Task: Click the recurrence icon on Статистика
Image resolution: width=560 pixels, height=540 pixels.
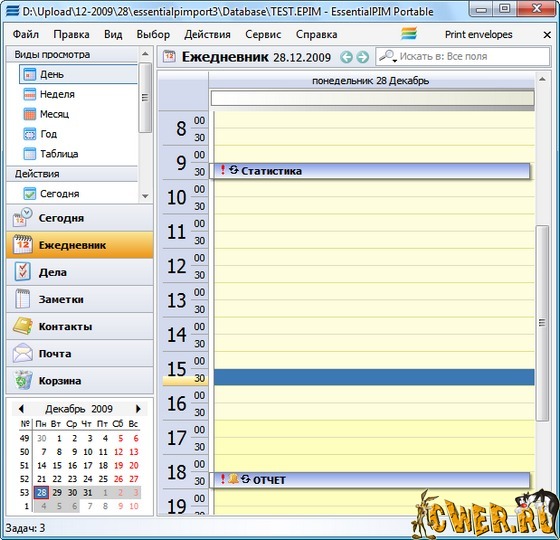Action: click(234, 170)
